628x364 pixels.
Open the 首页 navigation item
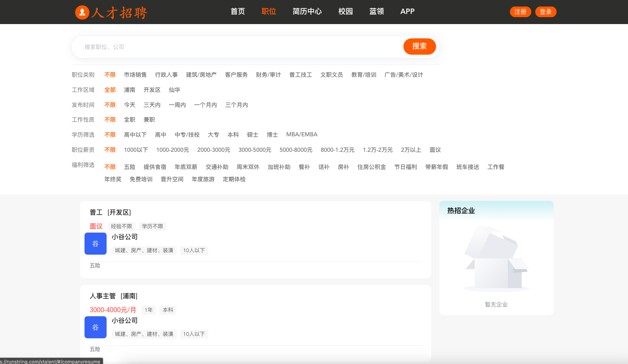[x=237, y=11]
